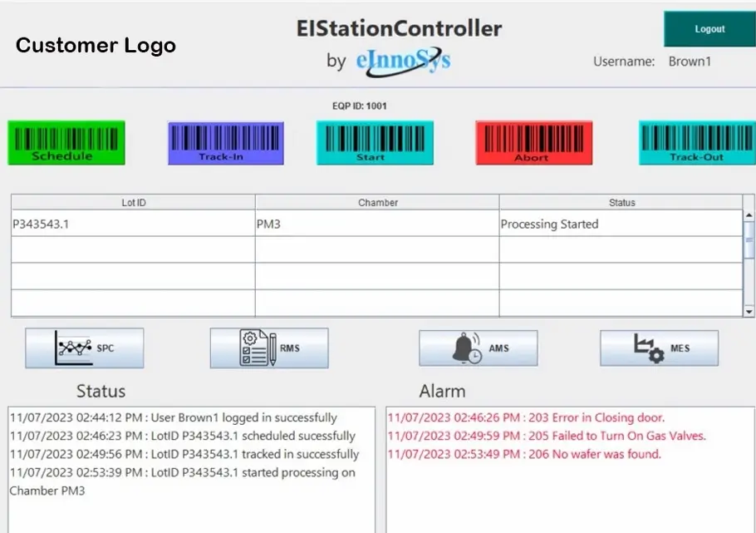Viewport: 756px width, 533px height.
Task: Click the Customer Logo area
Action: (95, 46)
